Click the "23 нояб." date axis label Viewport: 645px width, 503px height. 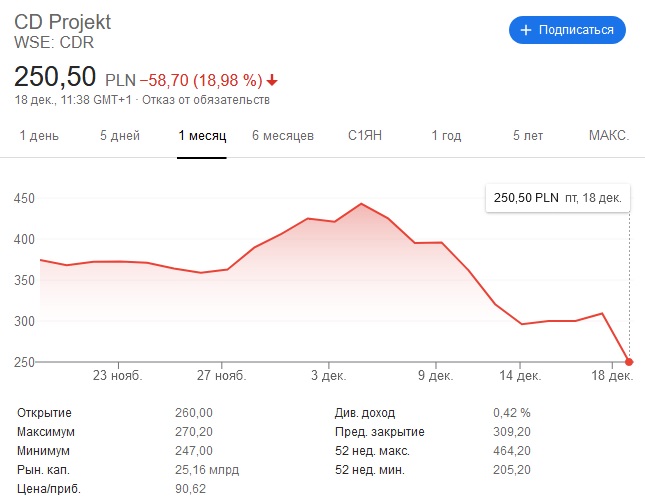point(118,376)
